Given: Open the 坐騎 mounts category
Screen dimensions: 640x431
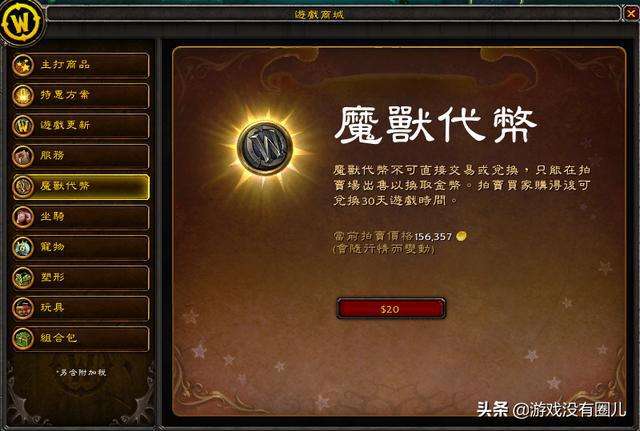Looking at the screenshot, I should 81,217.
